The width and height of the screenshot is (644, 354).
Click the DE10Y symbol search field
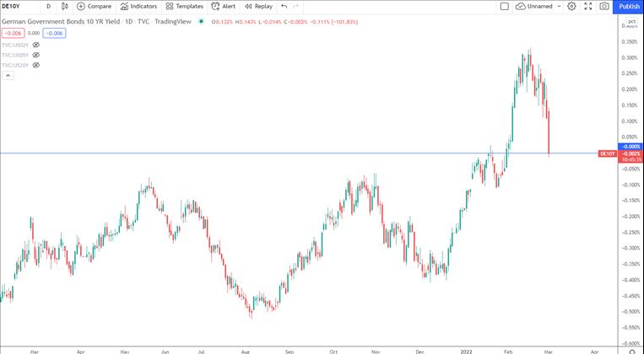17,6
